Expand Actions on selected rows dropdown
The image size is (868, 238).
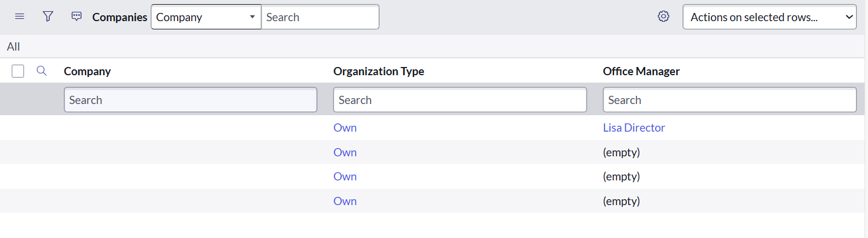769,17
